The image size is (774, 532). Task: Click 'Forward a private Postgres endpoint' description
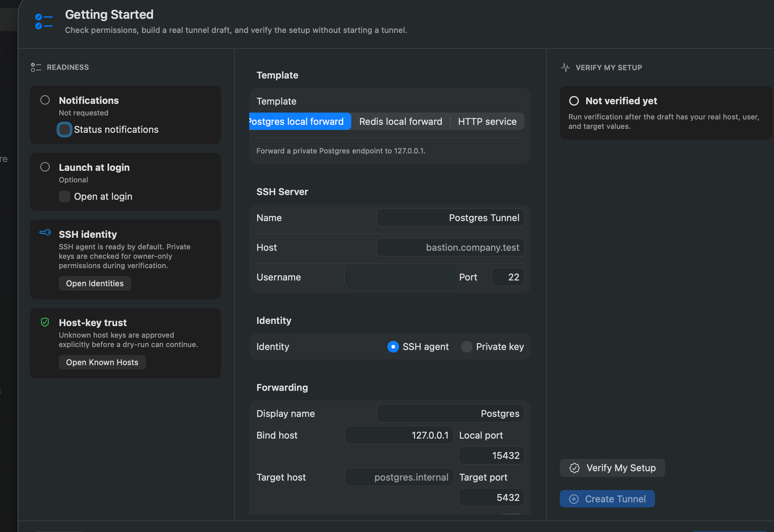[341, 151]
